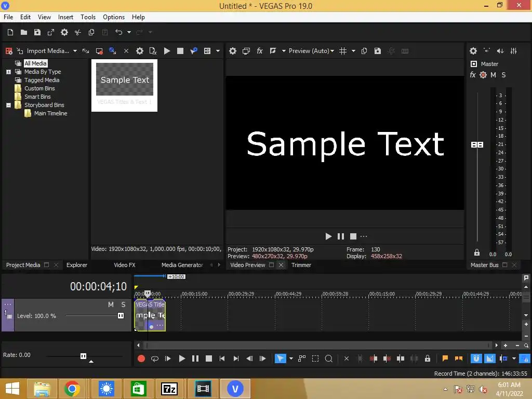Open a project using folder icon
Screen dimensions: 532x399
(24, 32)
